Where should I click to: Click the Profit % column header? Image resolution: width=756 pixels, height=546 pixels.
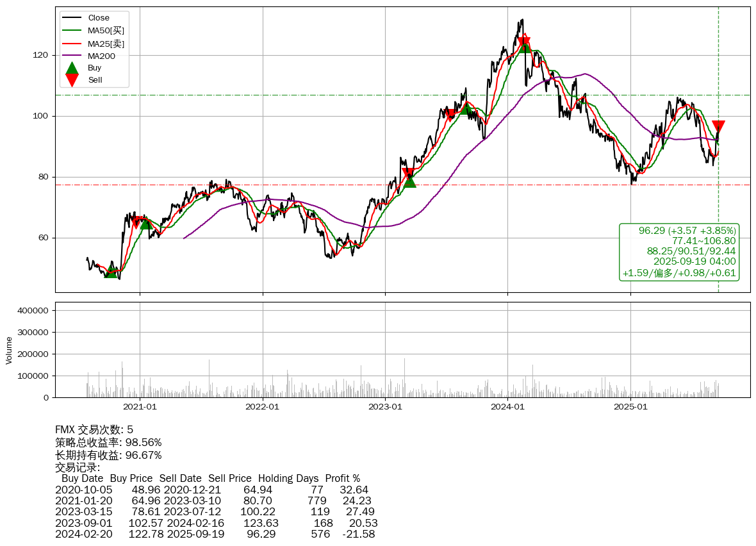click(342, 478)
